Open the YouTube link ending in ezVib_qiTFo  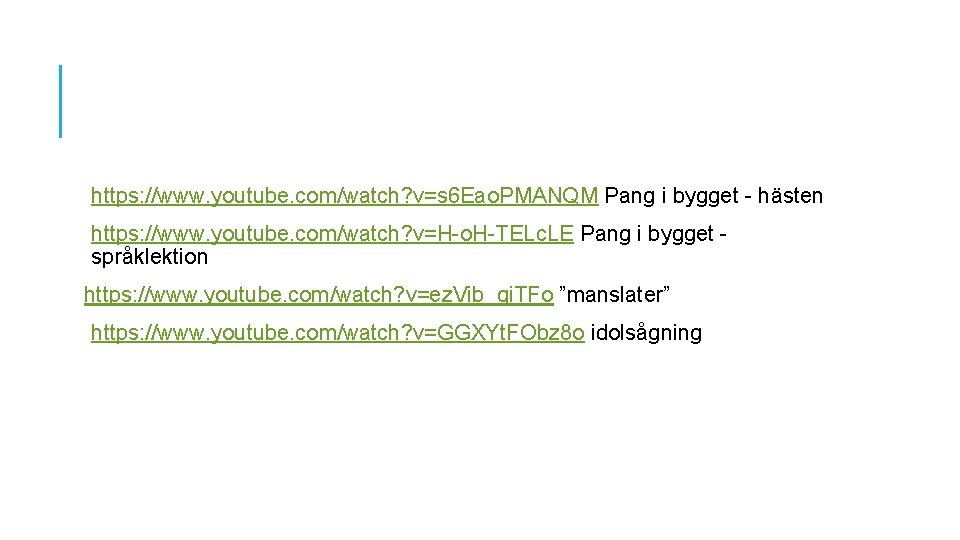click(x=318, y=294)
